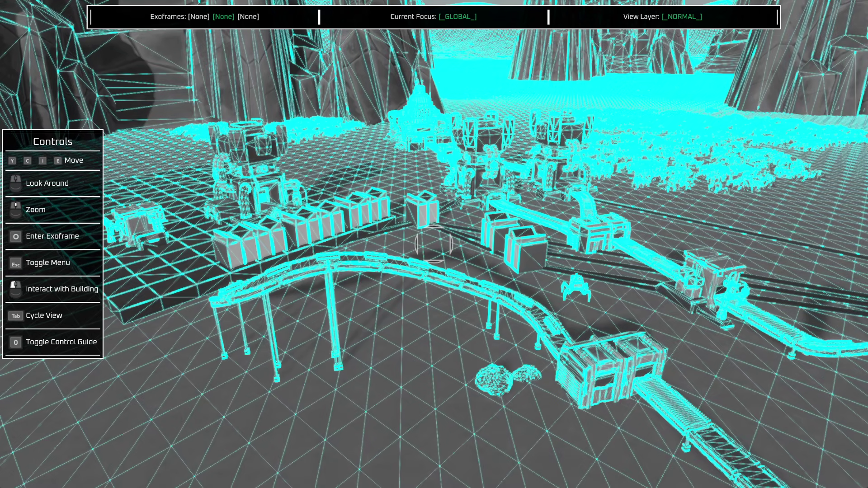Toggle the Control Guide label
Image resolution: width=868 pixels, height=488 pixels.
tap(61, 342)
